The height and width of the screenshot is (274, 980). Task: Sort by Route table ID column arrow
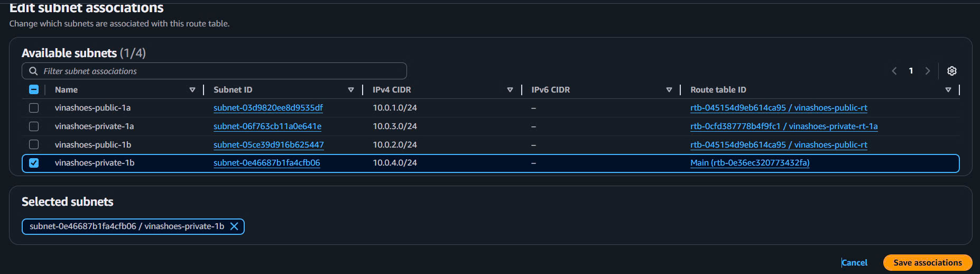pos(948,90)
